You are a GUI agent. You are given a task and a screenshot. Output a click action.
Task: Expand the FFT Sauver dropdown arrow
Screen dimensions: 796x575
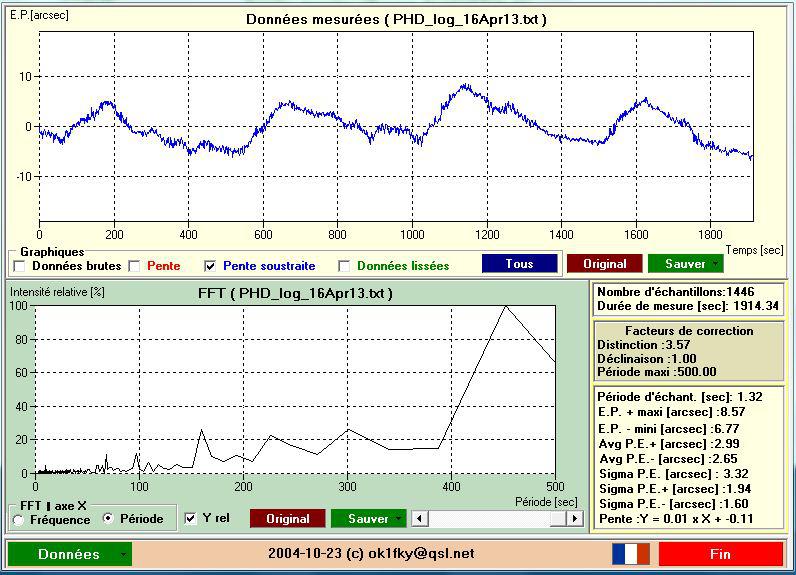point(399,519)
